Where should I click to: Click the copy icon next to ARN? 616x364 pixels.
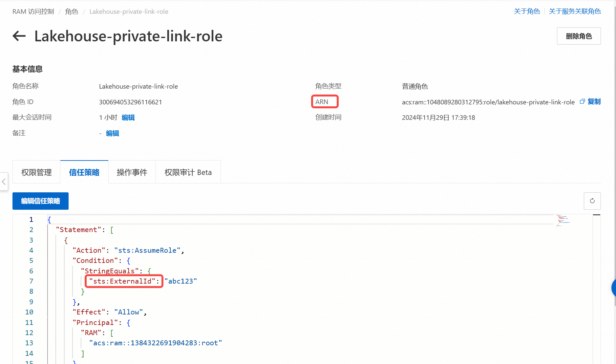coord(582,102)
